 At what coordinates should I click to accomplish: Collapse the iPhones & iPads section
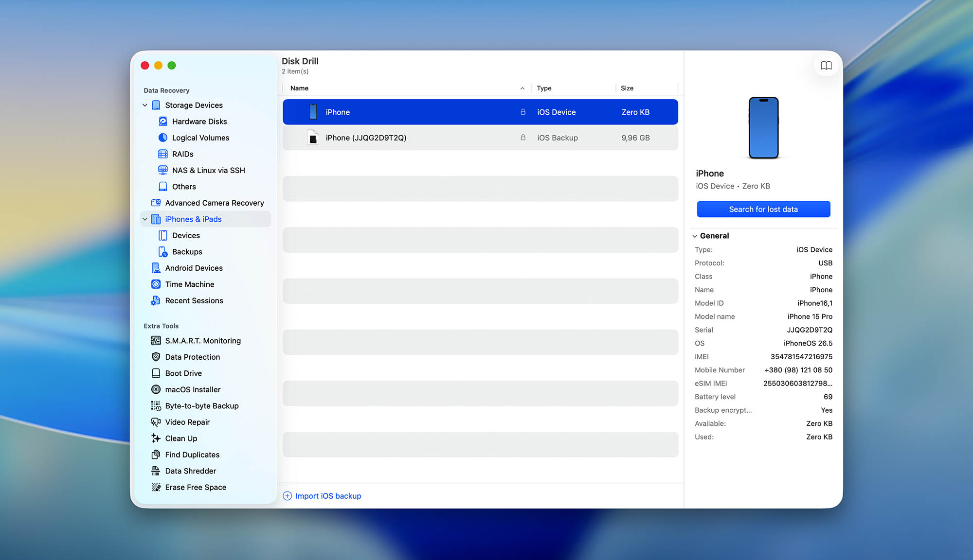click(x=144, y=219)
